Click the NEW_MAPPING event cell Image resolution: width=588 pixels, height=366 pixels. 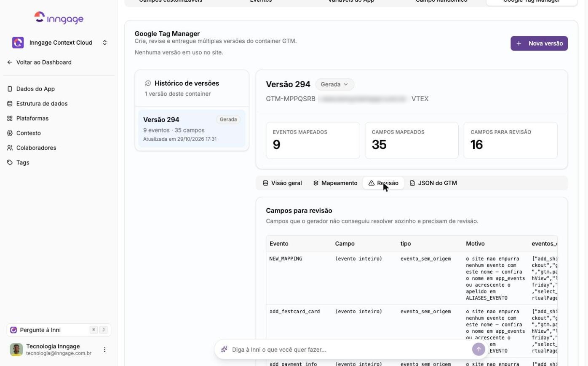click(286, 259)
